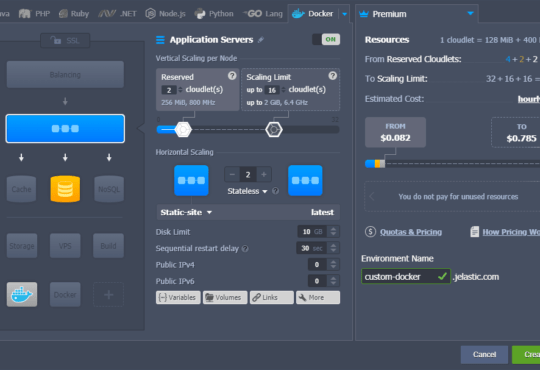Click the FROM $0.082 cost box
The height and width of the screenshot is (370, 540).
click(395, 132)
